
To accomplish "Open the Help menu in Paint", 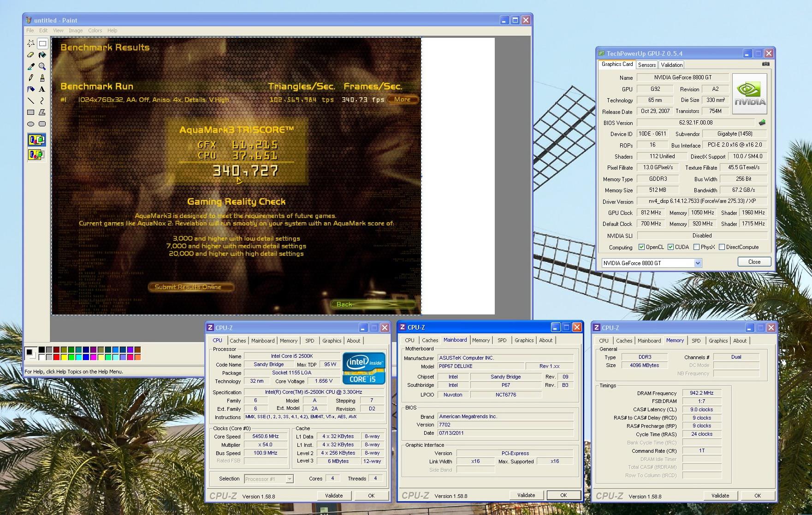I will click(x=113, y=30).
